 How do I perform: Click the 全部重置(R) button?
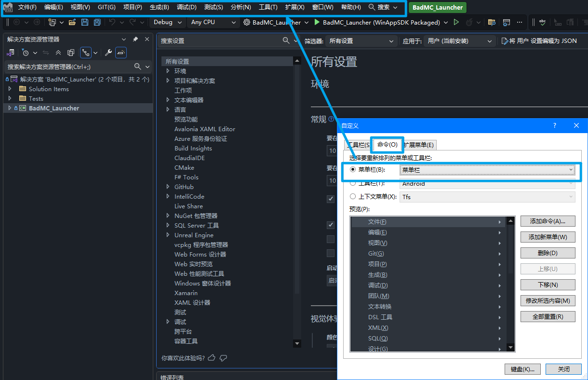548,317
